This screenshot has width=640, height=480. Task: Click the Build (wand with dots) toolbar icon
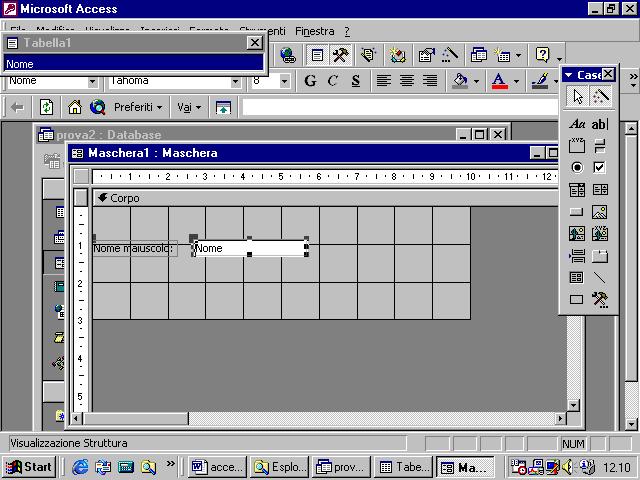(x=450, y=55)
